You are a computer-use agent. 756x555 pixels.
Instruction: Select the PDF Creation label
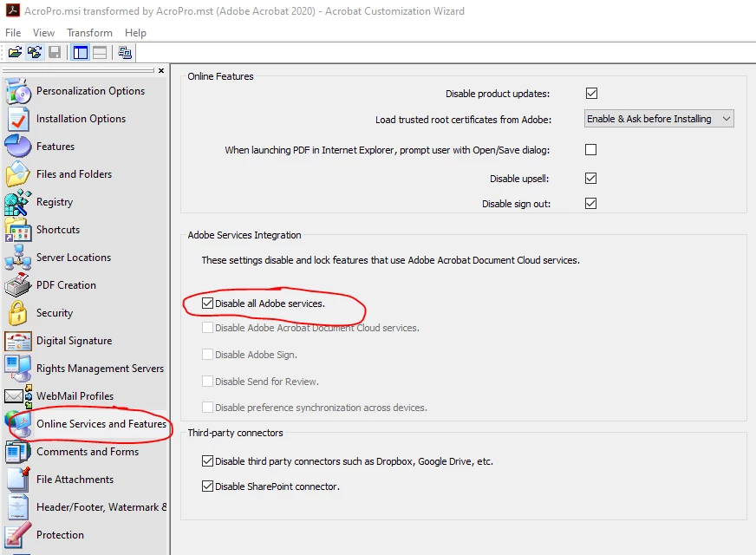[x=66, y=285]
